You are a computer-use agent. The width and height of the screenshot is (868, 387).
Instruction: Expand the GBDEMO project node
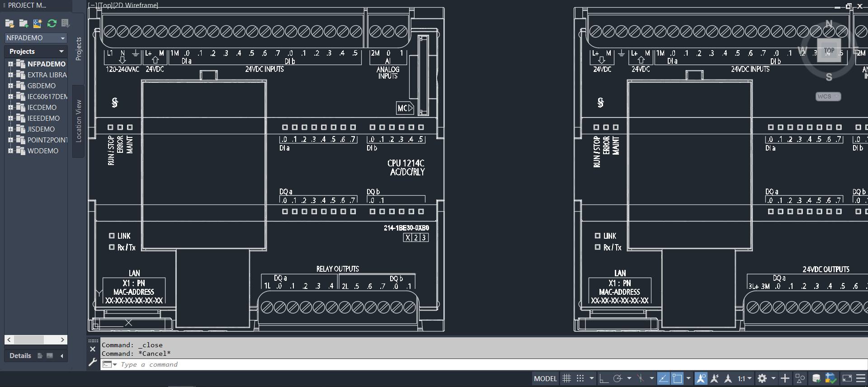pyautogui.click(x=10, y=86)
